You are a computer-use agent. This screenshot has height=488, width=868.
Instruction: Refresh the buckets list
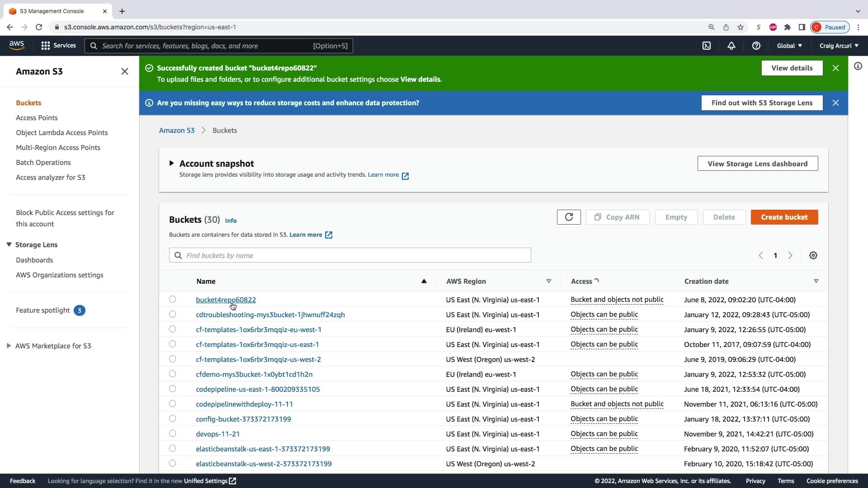click(568, 217)
